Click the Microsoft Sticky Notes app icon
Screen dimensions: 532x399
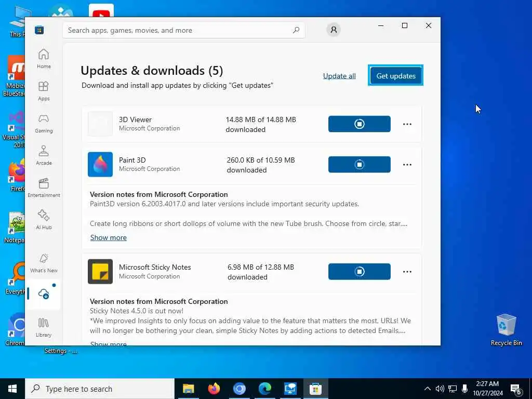coord(100,271)
